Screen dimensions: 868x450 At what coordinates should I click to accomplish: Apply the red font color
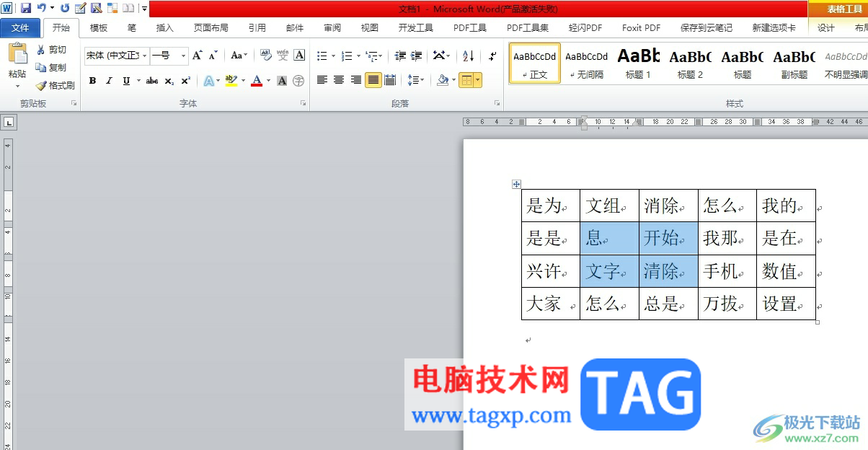tap(256, 81)
